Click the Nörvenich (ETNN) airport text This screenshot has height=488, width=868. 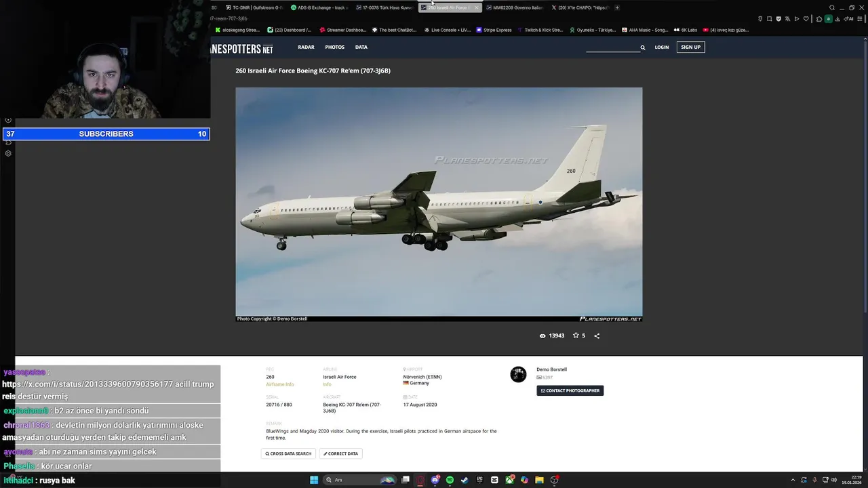click(x=422, y=377)
